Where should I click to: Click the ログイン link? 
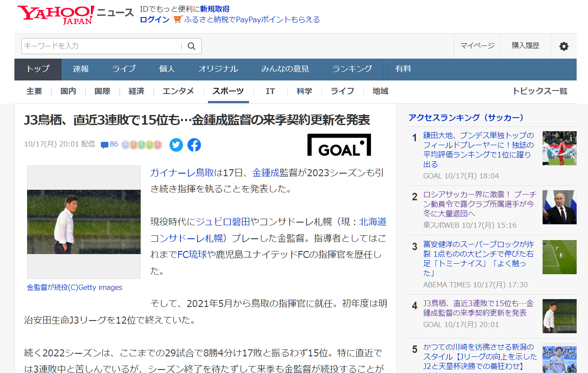coord(155,19)
